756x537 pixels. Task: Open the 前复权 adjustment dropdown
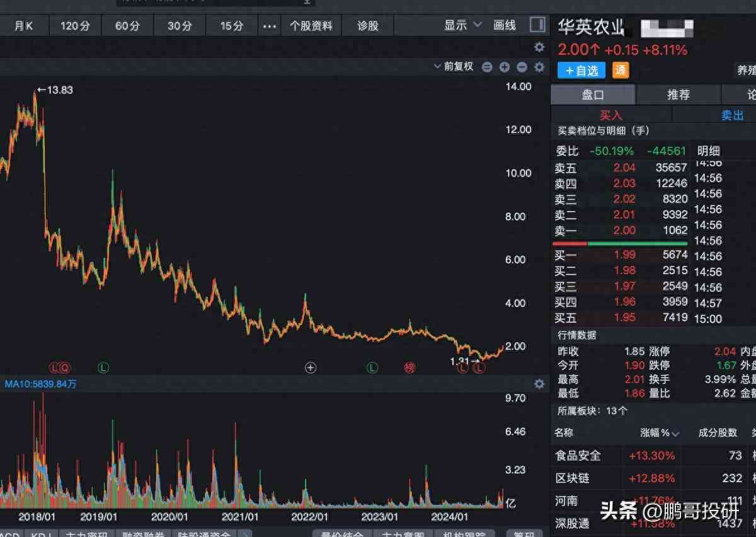coord(454,67)
